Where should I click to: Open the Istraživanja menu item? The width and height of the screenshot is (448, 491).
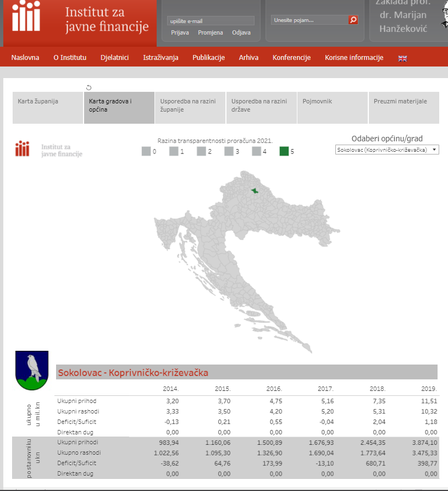[x=161, y=58]
